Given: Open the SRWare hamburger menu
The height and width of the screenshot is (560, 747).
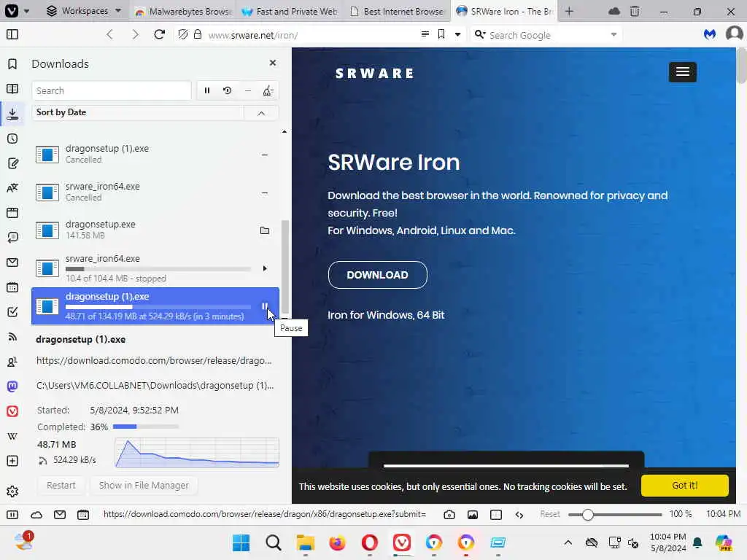Looking at the screenshot, I should point(682,72).
